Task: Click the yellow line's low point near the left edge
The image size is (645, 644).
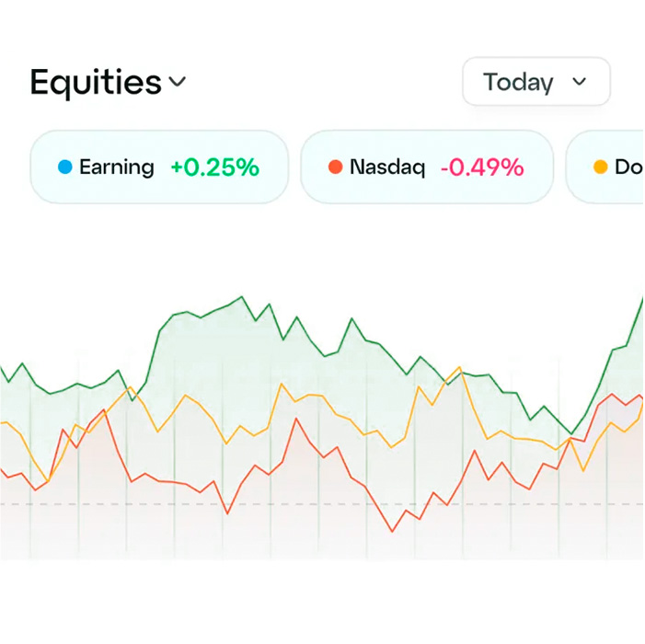Action: coord(46,481)
